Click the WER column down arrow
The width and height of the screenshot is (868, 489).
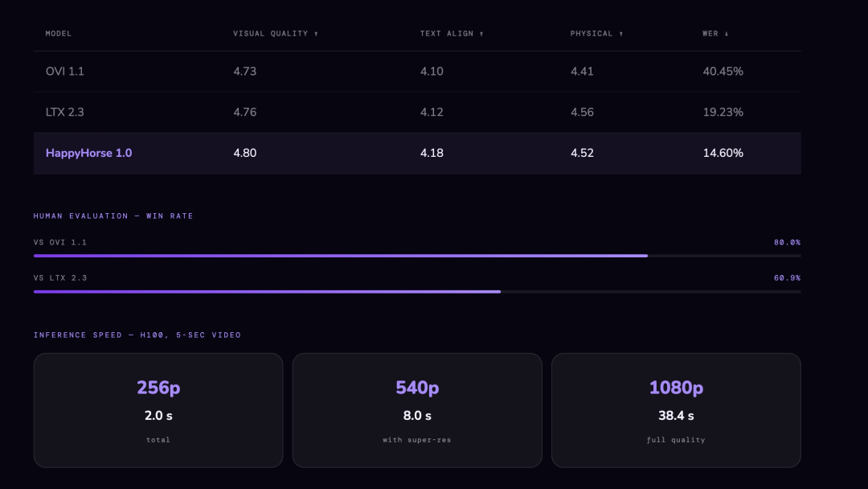coord(727,34)
